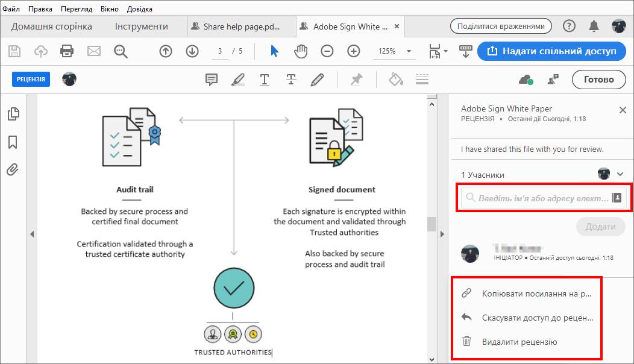Viewport: 634px width, 364px height.
Task: Select the strikethrough text tool
Action: (x=291, y=80)
